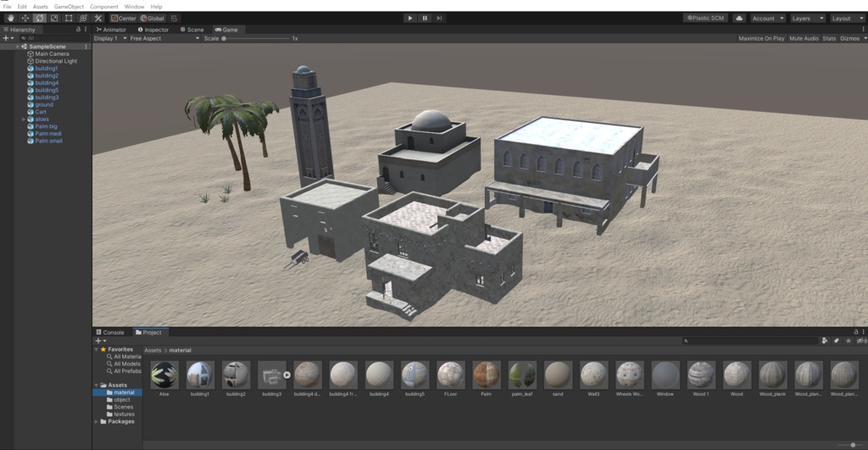This screenshot has width=868, height=450.
Task: Select the Hand tool
Action: (10, 19)
